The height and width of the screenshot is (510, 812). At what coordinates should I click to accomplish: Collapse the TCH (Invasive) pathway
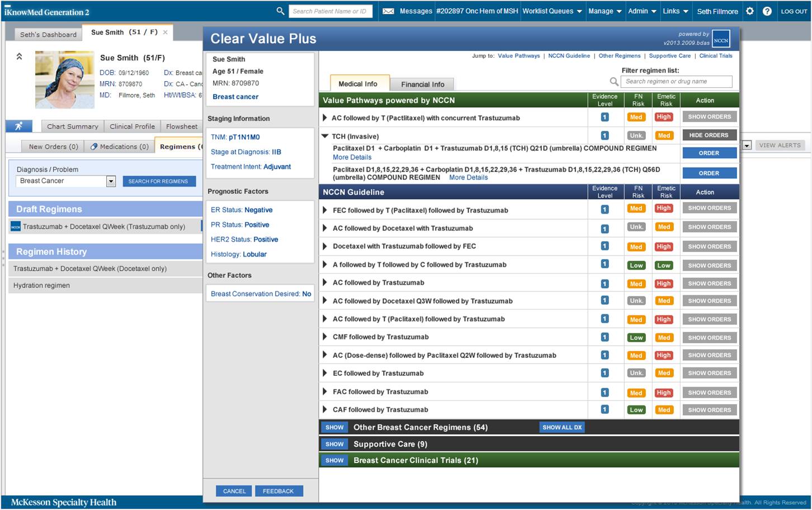pyautogui.click(x=324, y=136)
